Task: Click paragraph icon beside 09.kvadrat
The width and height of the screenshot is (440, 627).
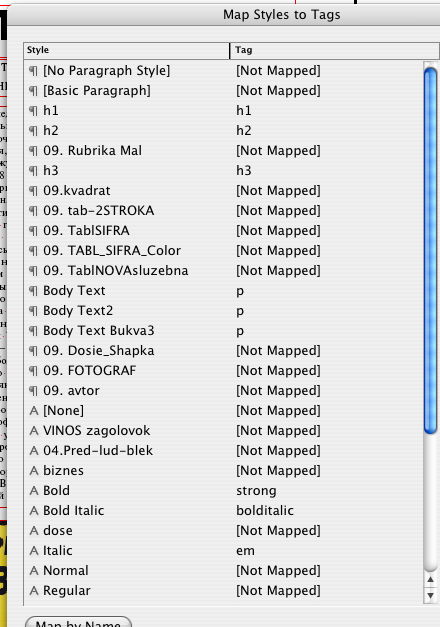Action: tap(34, 191)
